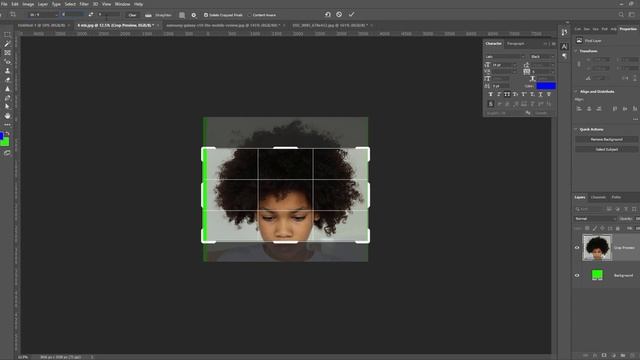Enable the Content-Aware checkbox
Image resolution: width=640 pixels, height=360 pixels.
(249, 15)
